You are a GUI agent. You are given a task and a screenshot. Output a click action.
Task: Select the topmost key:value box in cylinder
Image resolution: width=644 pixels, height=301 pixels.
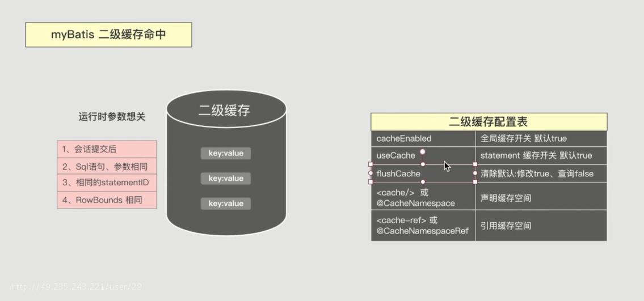pyautogui.click(x=225, y=154)
